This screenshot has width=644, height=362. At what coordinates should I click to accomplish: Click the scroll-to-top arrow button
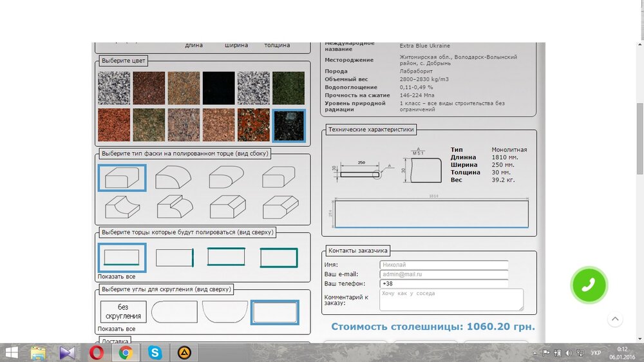tap(615, 319)
